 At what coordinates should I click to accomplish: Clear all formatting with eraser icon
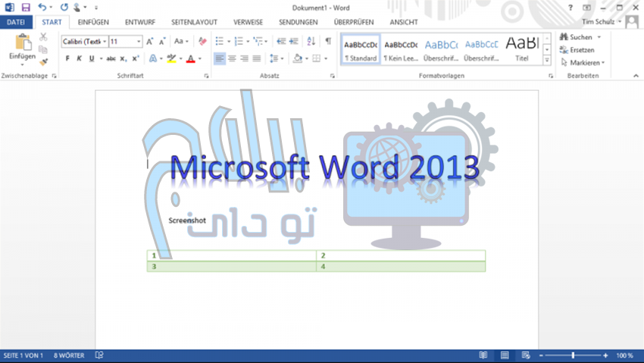(202, 41)
